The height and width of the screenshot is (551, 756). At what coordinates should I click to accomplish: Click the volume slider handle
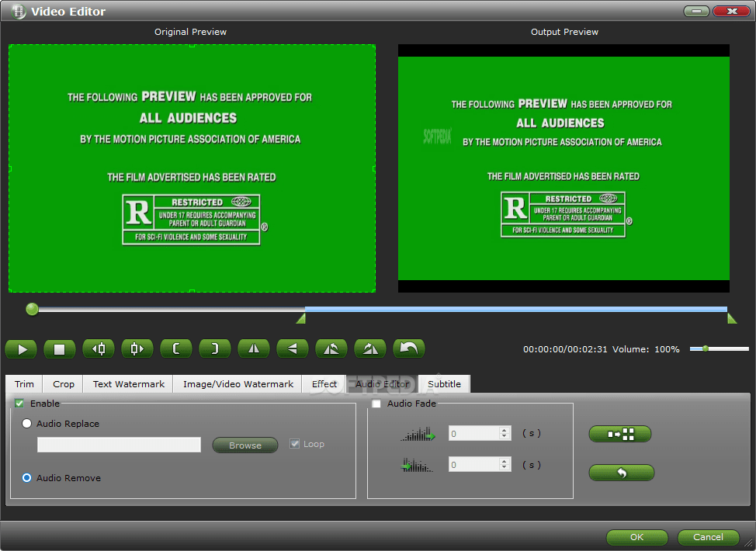[706, 348]
